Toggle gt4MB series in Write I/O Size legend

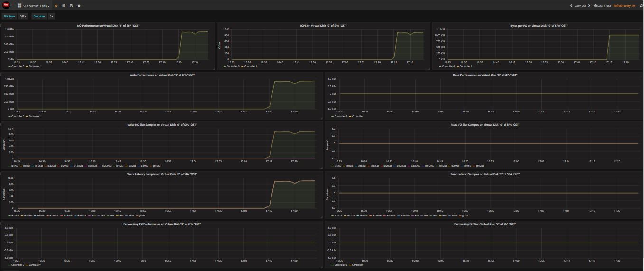tap(157, 166)
